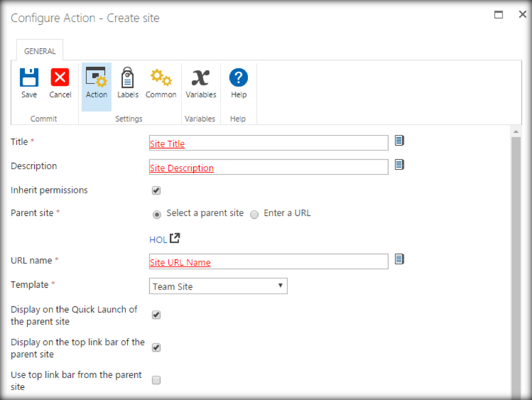Click the vertical scrollbar of the form
532x400 pixels.
(x=516, y=255)
